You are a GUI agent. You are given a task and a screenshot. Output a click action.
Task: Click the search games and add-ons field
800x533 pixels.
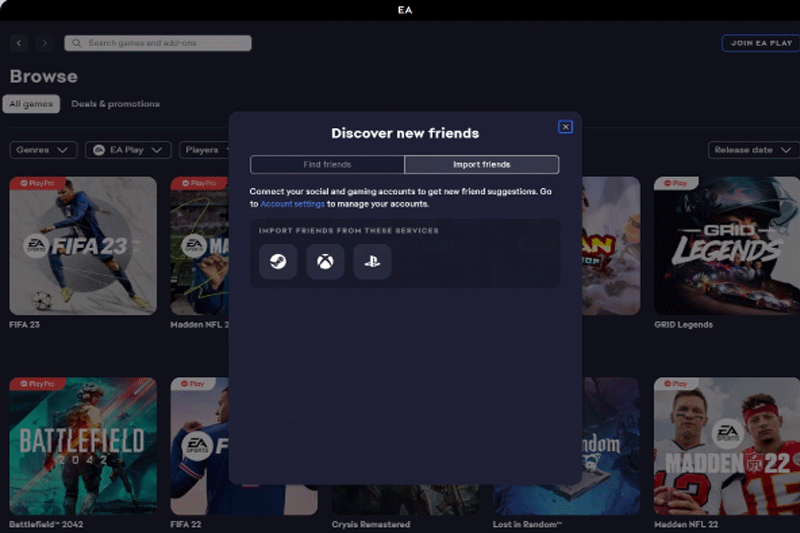click(158, 43)
